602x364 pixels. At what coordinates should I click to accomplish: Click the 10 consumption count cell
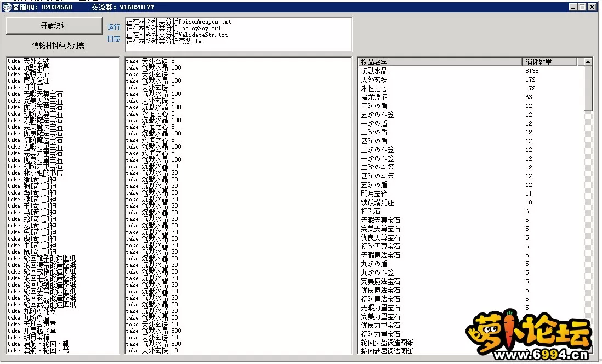pos(529,203)
